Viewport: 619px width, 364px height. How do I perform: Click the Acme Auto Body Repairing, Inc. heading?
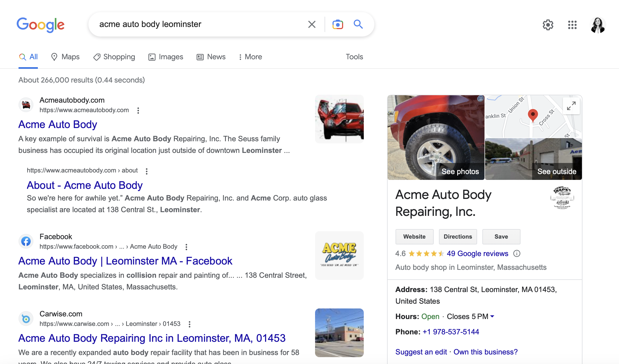click(x=443, y=203)
